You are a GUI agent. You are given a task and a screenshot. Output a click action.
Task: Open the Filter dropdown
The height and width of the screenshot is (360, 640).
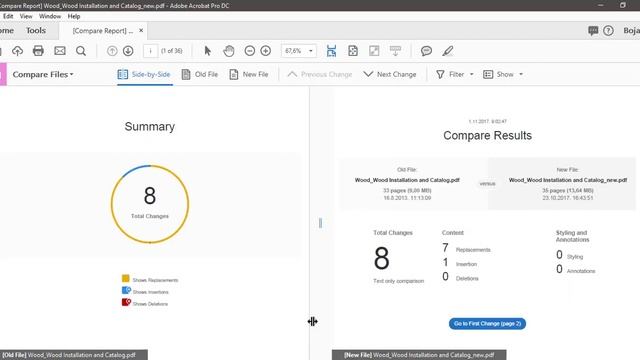pos(455,74)
